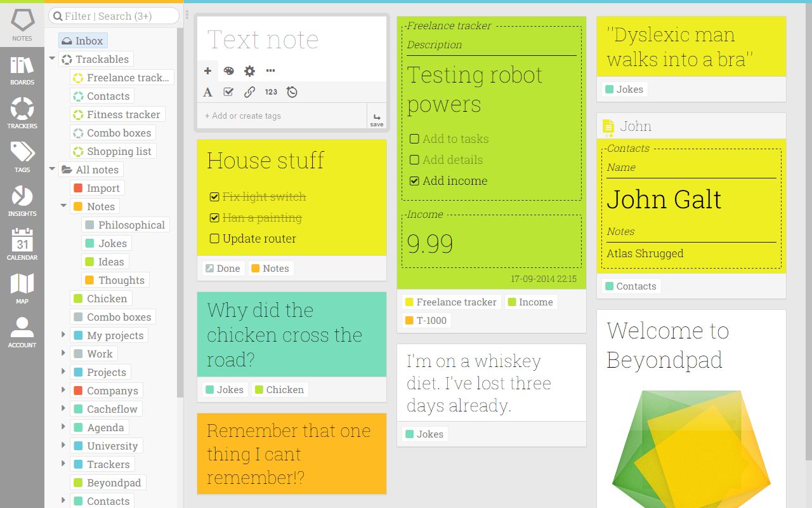Insert a checklist using the checkbox icon
This screenshot has height=508, width=812.
point(228,92)
